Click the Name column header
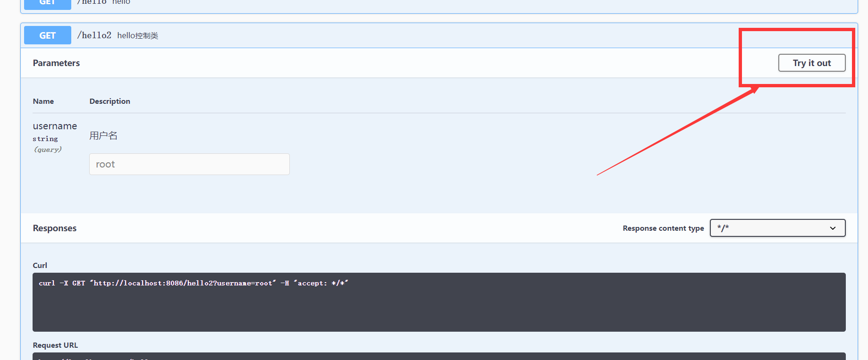This screenshot has width=868, height=360. pyautogui.click(x=43, y=101)
